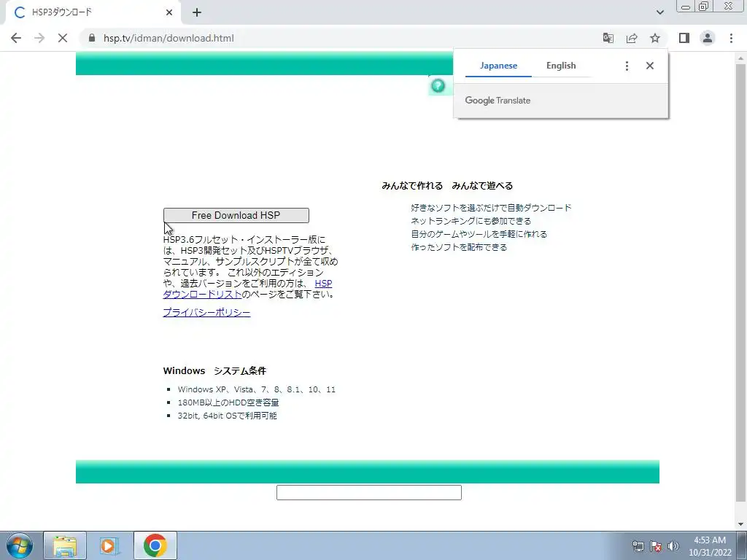Open the Google Translate icon in address bar

click(x=608, y=38)
